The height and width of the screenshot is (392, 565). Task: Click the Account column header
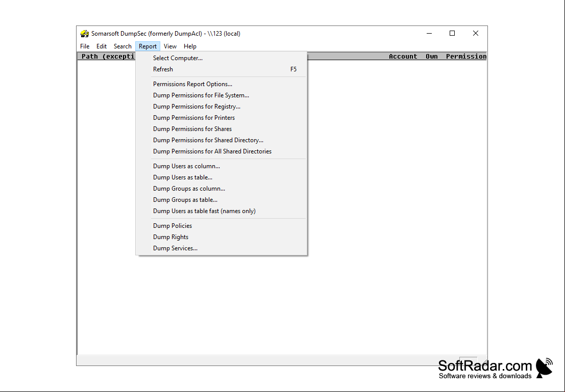pyautogui.click(x=403, y=56)
